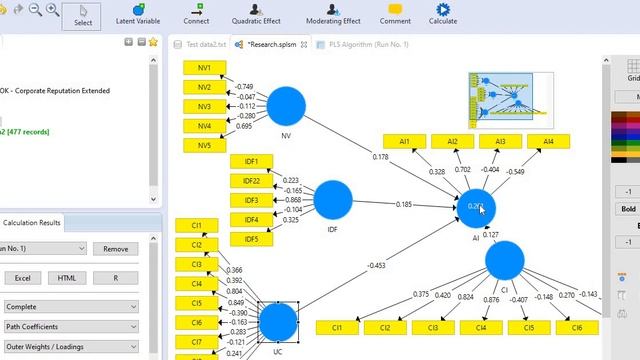640x360 pixels.
Task: Click the blue circle icon below the steppers
Action: click(x=622, y=278)
